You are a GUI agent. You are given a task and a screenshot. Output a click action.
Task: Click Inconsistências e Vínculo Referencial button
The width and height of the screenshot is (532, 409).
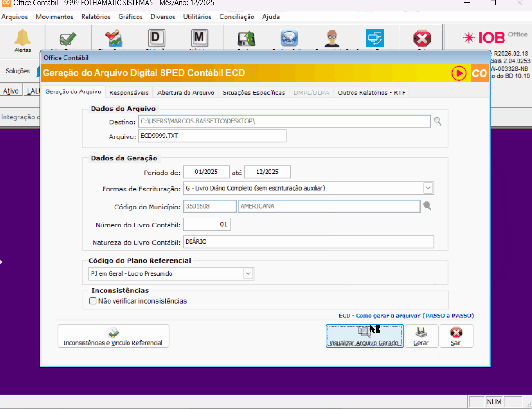pos(113,336)
